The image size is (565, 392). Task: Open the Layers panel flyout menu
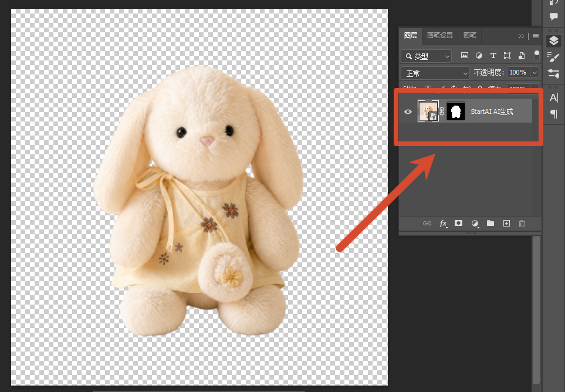536,36
